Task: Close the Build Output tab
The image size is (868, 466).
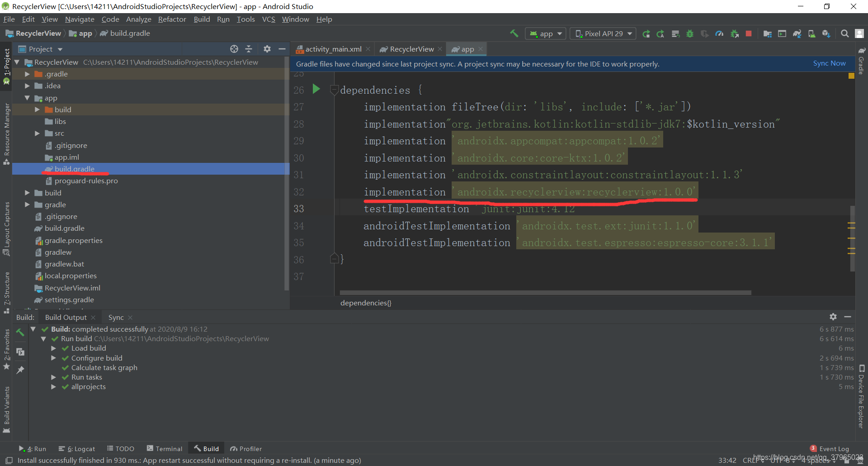Action: pyautogui.click(x=93, y=318)
